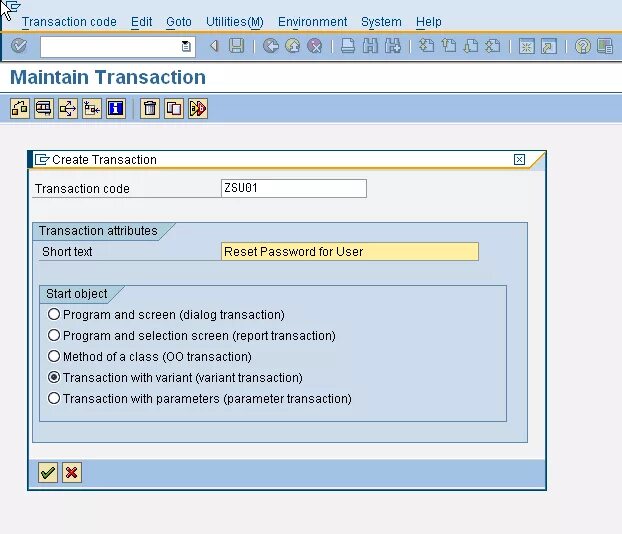Click the Maintain Transaction title text
The width and height of the screenshot is (622, 534).
[x=108, y=77]
